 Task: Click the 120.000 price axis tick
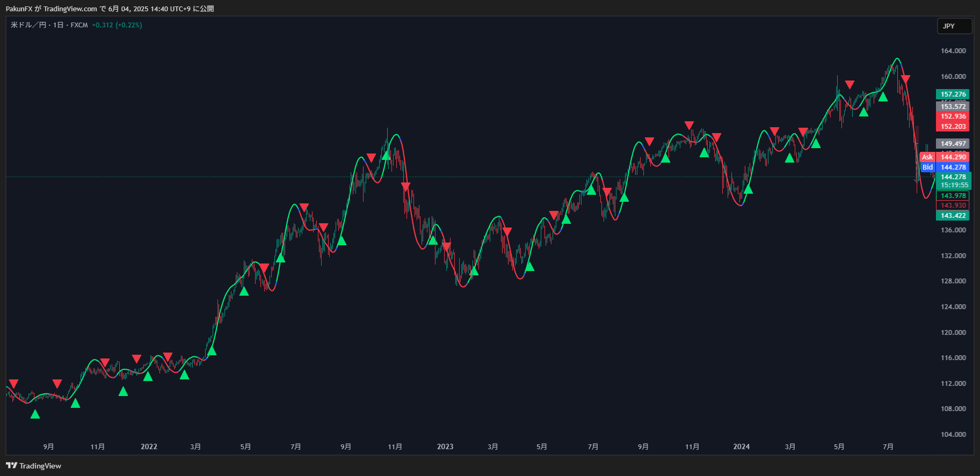(953, 333)
